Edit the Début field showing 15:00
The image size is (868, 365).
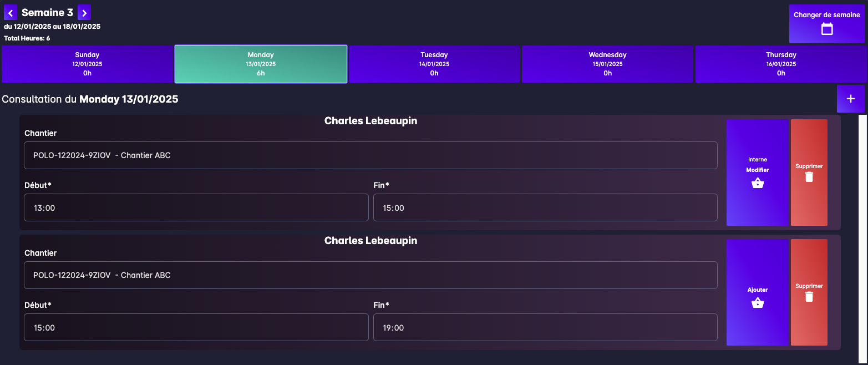pos(196,327)
